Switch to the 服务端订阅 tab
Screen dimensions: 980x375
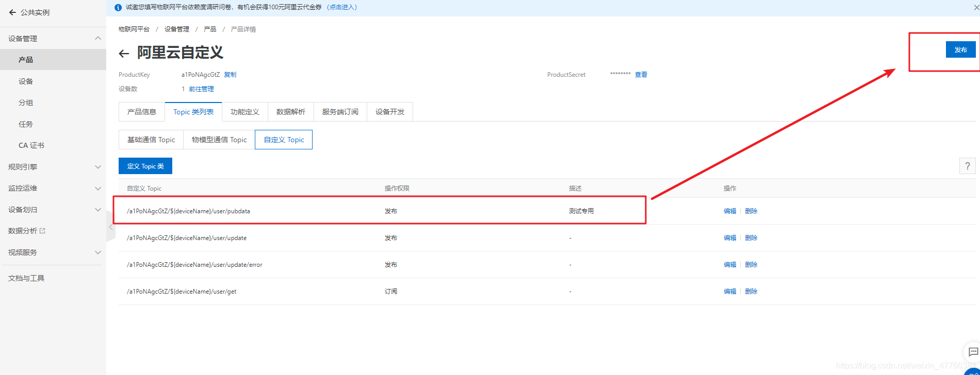pos(340,112)
